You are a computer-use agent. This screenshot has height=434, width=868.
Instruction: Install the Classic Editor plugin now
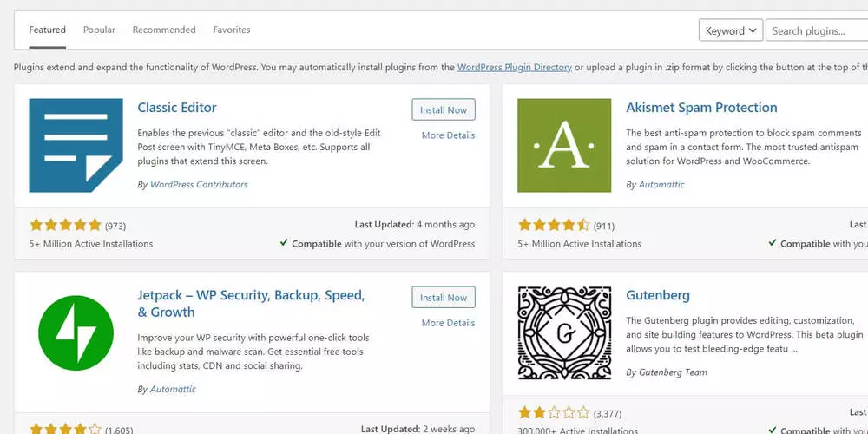pos(444,109)
